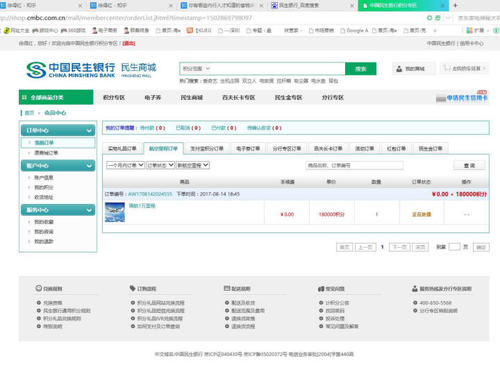Open the 订单状态 dropdown
The height and width of the screenshot is (374, 500).
[160, 165]
